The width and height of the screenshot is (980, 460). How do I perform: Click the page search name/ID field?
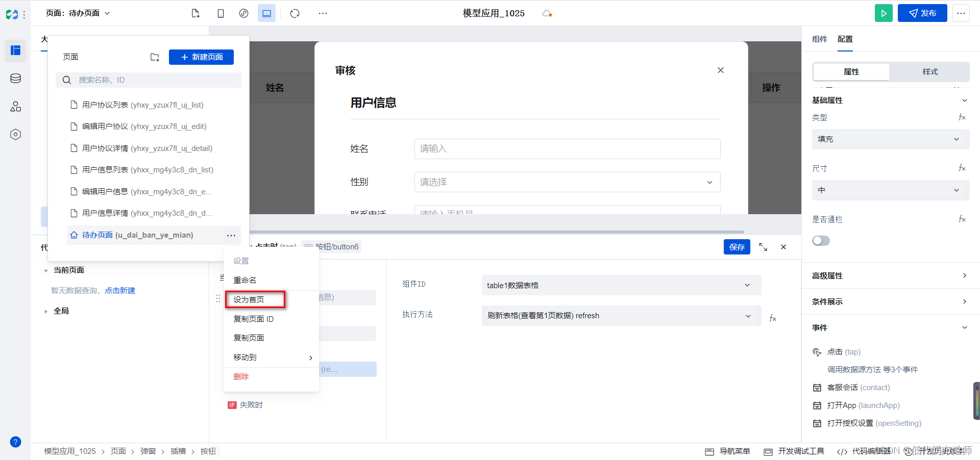pyautogui.click(x=149, y=80)
